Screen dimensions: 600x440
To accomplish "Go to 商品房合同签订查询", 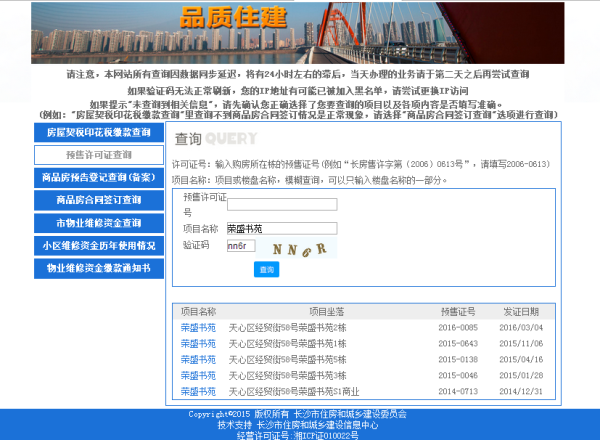I will (98, 200).
